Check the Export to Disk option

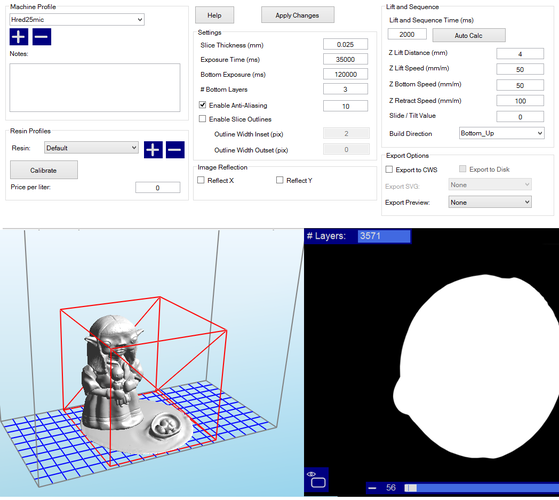[x=463, y=169]
